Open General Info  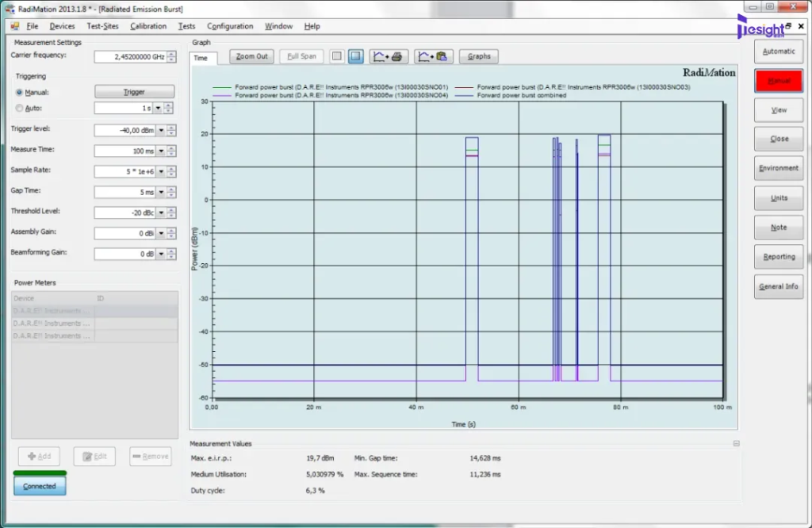(779, 286)
